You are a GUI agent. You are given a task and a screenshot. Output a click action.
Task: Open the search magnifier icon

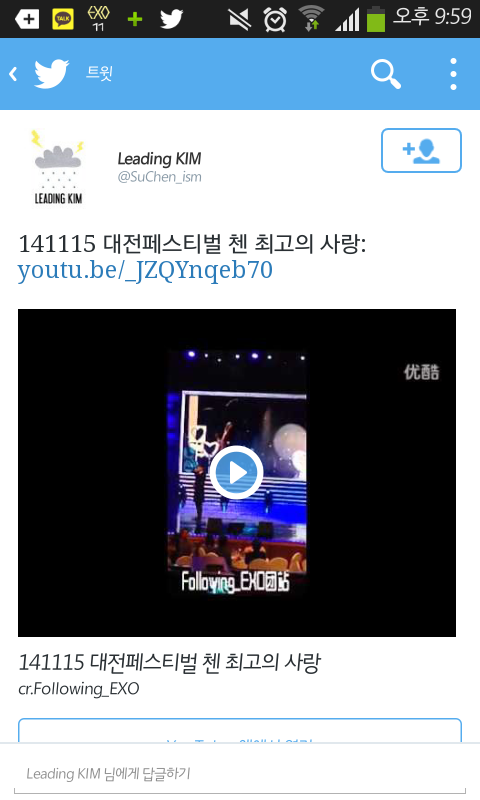(x=386, y=74)
